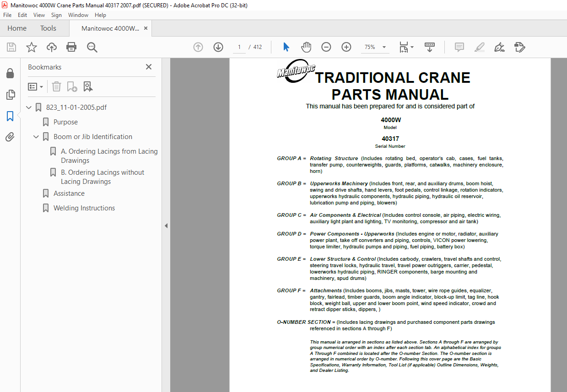Screen dimensions: 567x392
Task: Toggle the Bookmarks panel sidebar icon
Action: click(10, 116)
